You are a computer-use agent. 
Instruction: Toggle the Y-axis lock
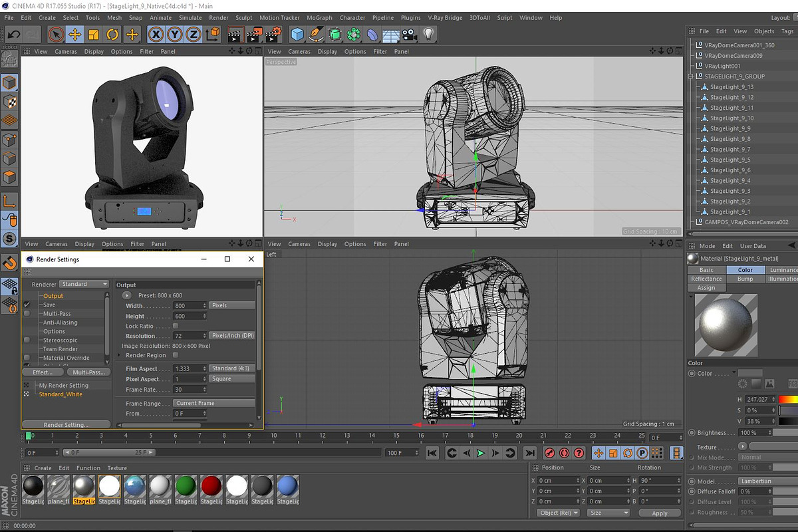pyautogui.click(x=175, y=34)
